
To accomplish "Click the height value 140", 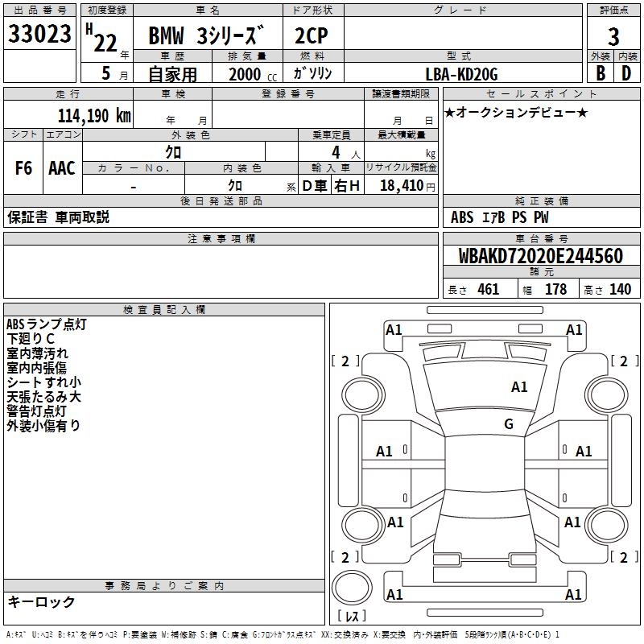I will click(x=620, y=289).
